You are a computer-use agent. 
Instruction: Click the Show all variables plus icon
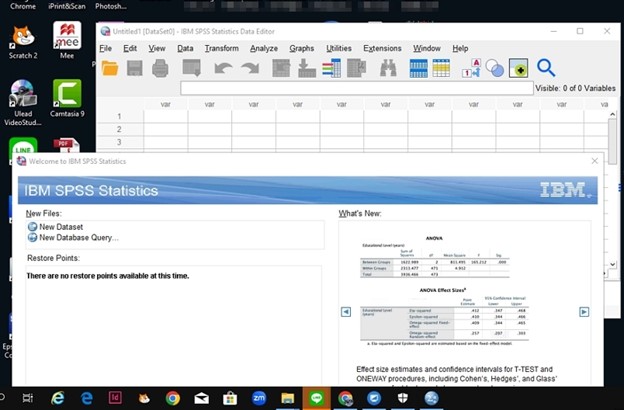tap(519, 68)
